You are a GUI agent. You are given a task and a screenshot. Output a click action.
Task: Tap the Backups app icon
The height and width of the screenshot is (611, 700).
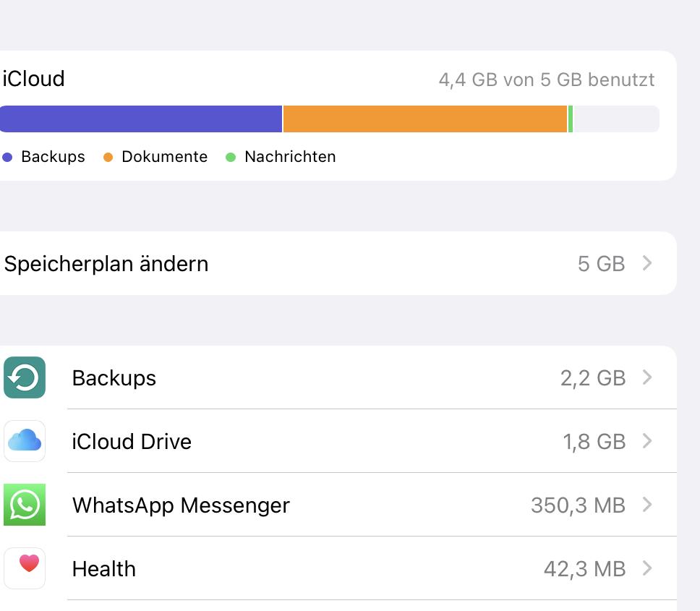pos(25,377)
